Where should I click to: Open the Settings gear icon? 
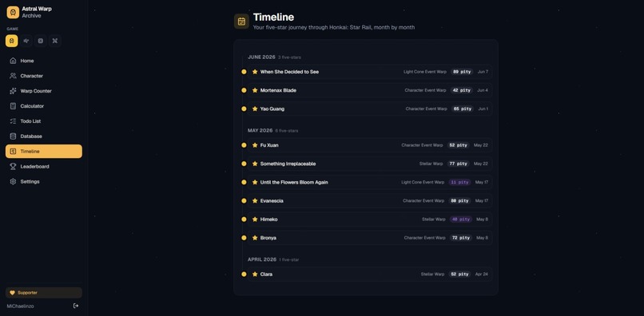13,181
